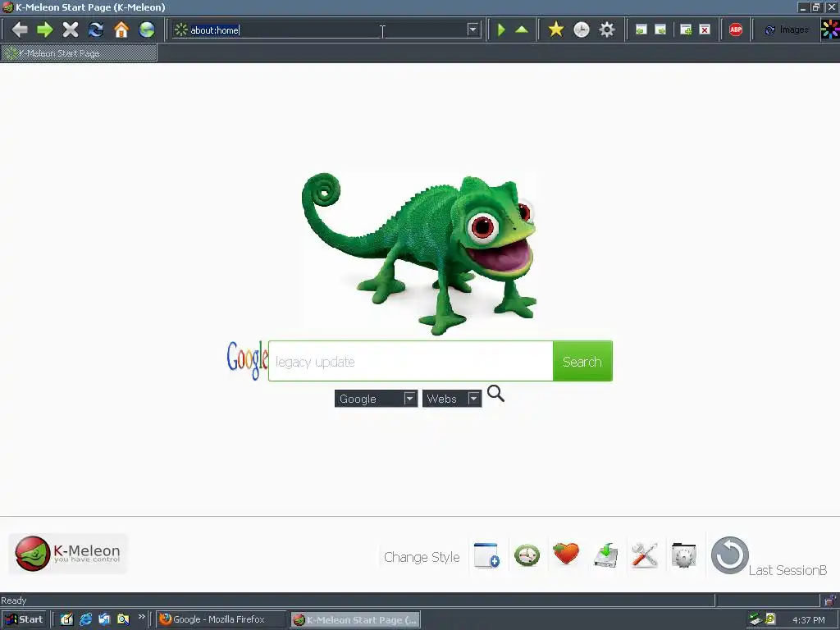Click the green Search button
This screenshot has height=630, width=840.
[x=582, y=362]
